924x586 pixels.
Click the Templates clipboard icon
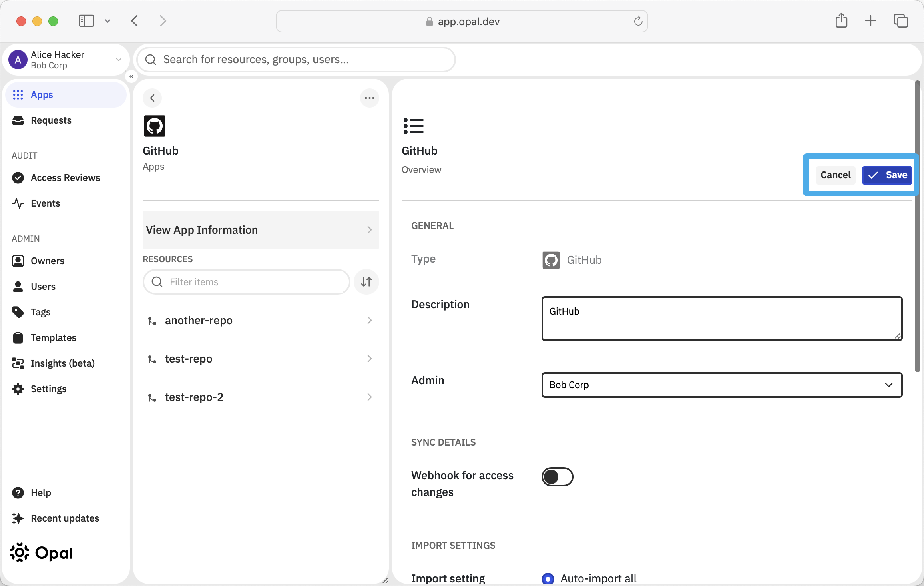(18, 338)
